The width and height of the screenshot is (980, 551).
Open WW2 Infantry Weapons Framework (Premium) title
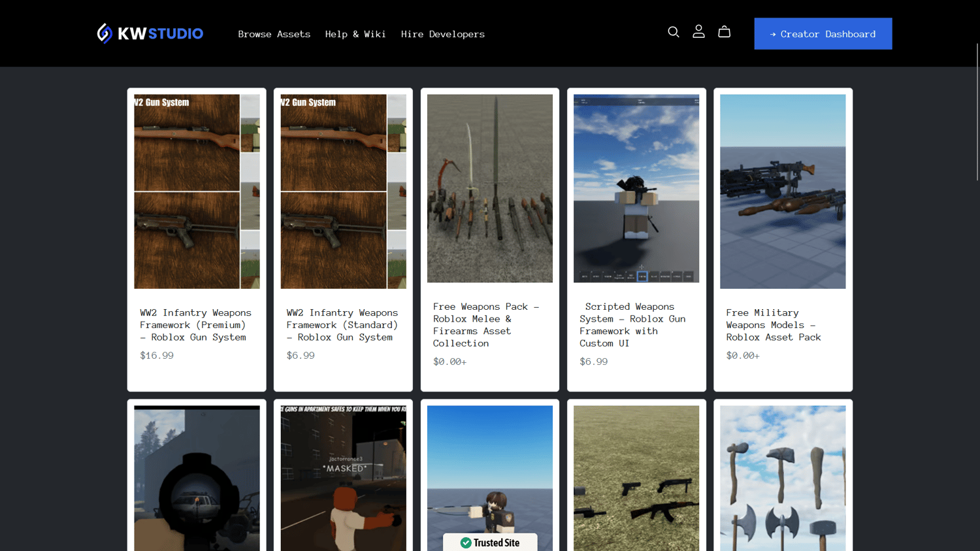coord(195,325)
